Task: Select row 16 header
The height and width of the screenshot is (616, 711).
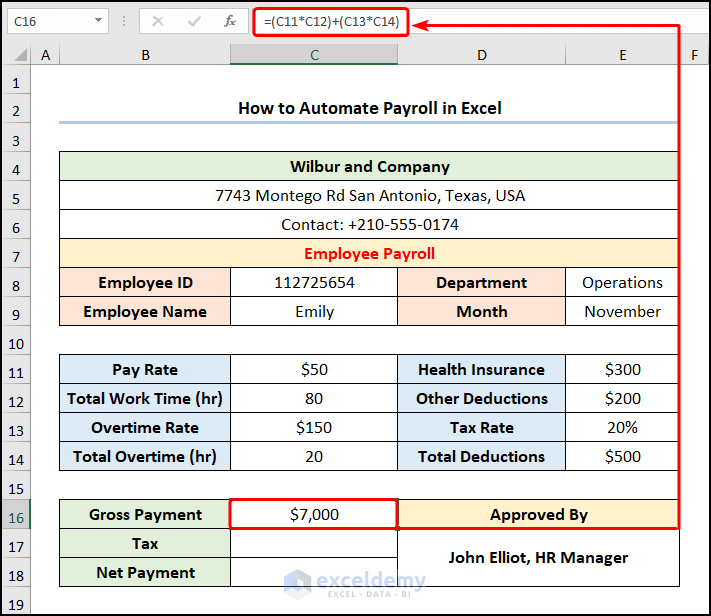Action: (x=16, y=515)
